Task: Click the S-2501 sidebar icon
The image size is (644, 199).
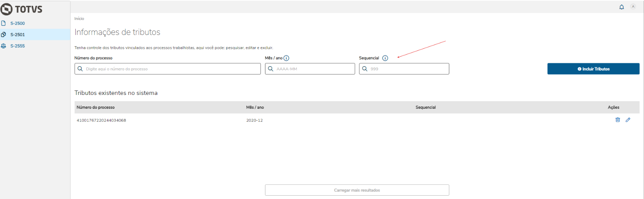Action: [x=3, y=35]
